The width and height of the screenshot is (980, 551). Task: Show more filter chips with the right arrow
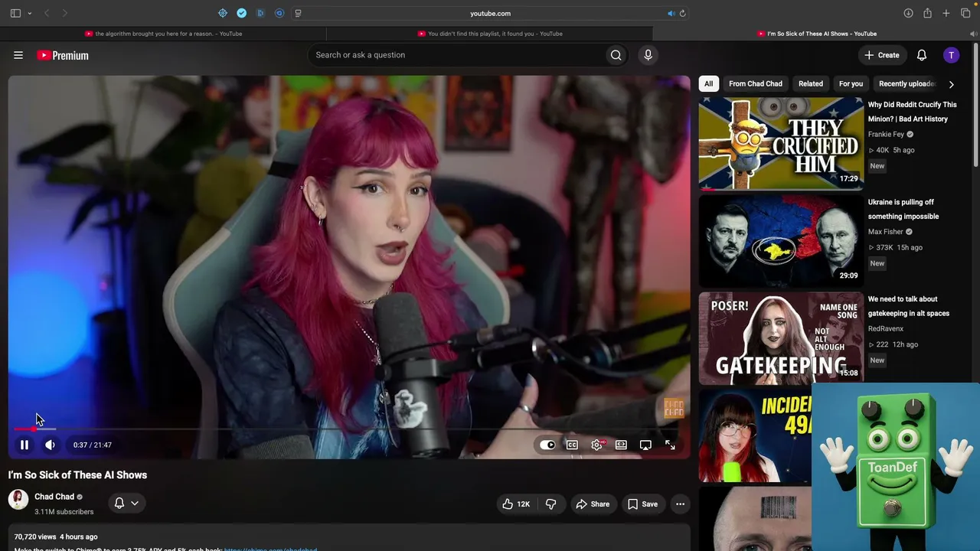click(951, 84)
